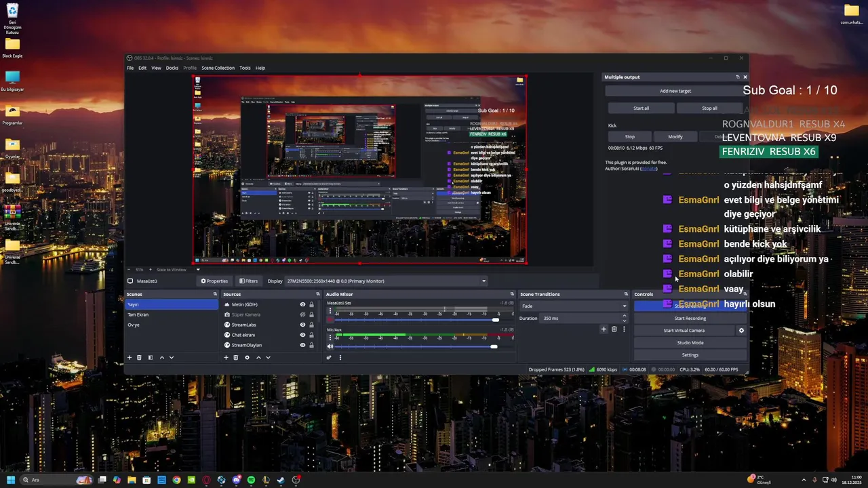The height and width of the screenshot is (488, 868).
Task: Show hidden system tray icons
Action: [x=804, y=480]
